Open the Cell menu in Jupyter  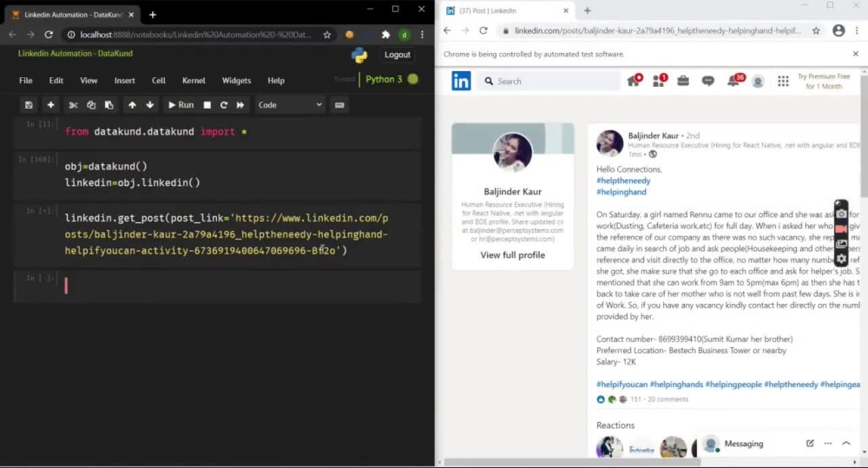point(158,80)
